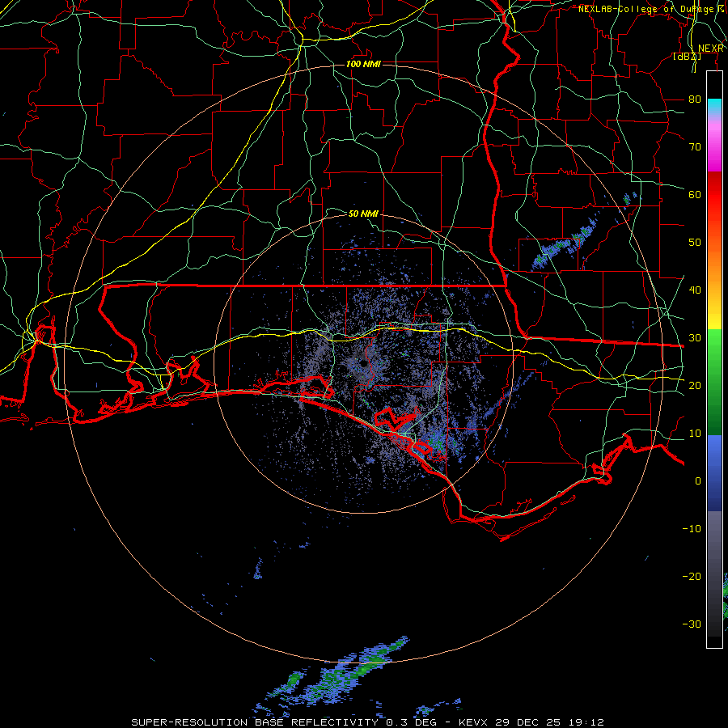The image size is (728, 728).
Task: Click the "40" value on dBZ scale
Action: (695, 290)
